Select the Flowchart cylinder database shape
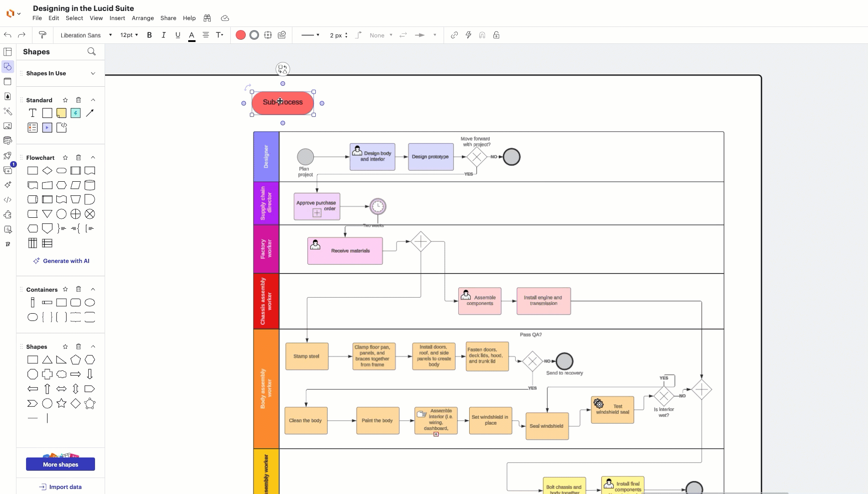 (90, 185)
